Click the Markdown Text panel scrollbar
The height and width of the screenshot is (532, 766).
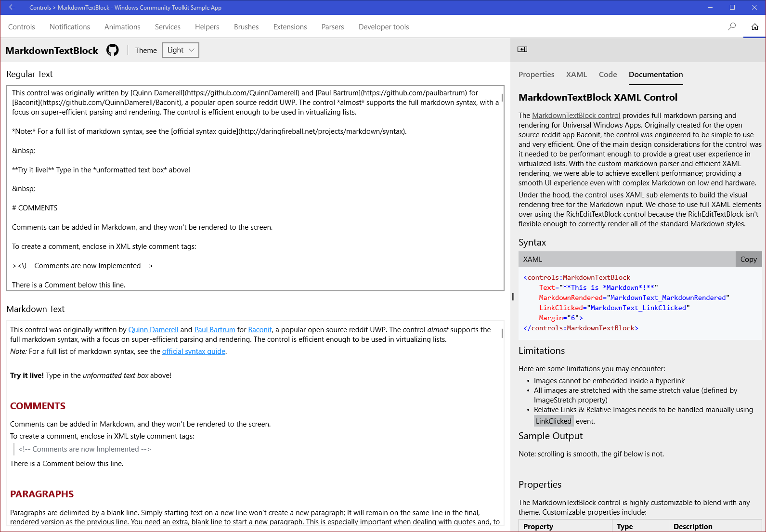(502, 333)
